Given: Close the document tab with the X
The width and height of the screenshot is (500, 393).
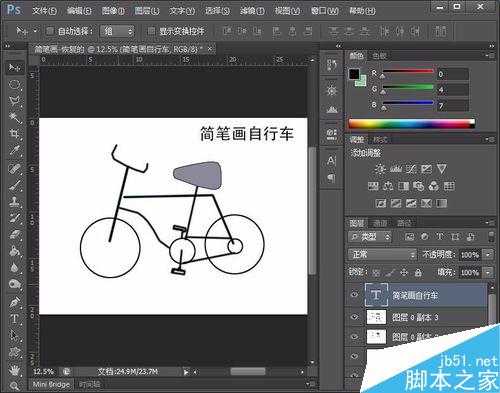Looking at the screenshot, I should (x=210, y=49).
